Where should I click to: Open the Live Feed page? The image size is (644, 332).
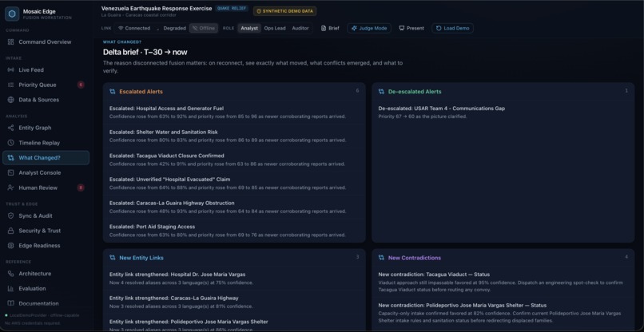46,69
